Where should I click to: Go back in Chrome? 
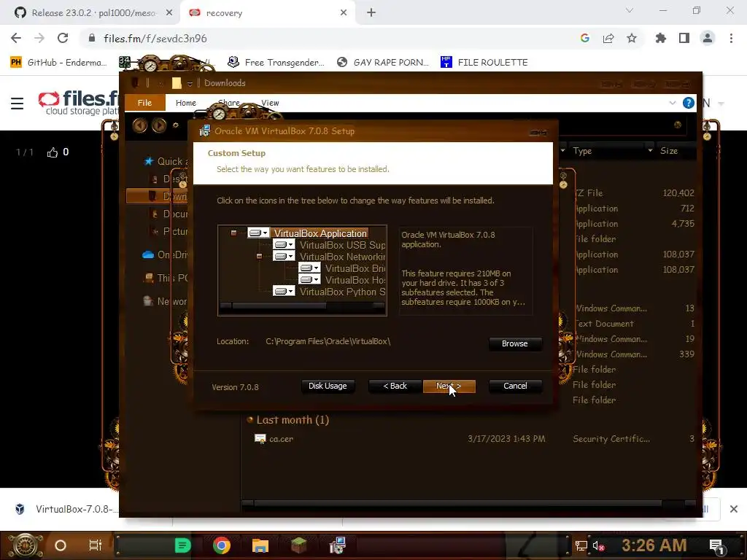point(16,38)
